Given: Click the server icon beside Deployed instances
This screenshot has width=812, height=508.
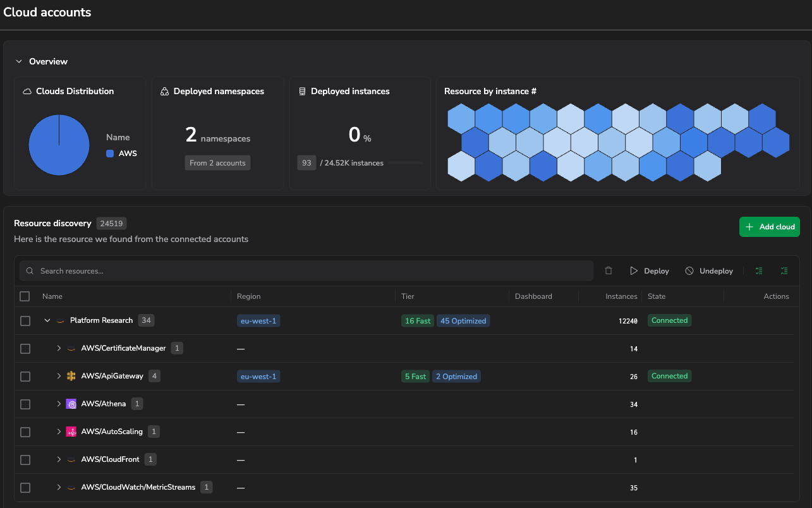Looking at the screenshot, I should tap(303, 92).
